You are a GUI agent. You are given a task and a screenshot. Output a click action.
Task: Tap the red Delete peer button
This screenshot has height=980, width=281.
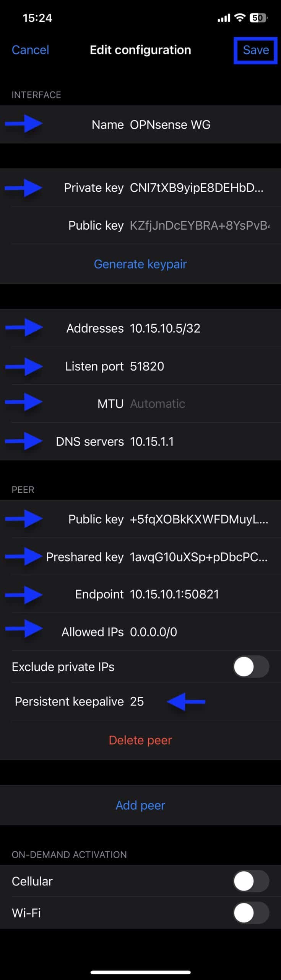140,740
